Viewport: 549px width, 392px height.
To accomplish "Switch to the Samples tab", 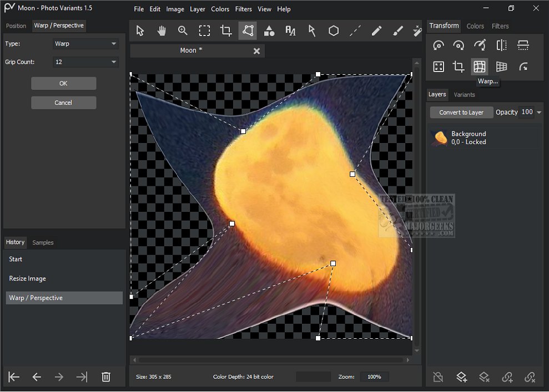I will tap(43, 242).
